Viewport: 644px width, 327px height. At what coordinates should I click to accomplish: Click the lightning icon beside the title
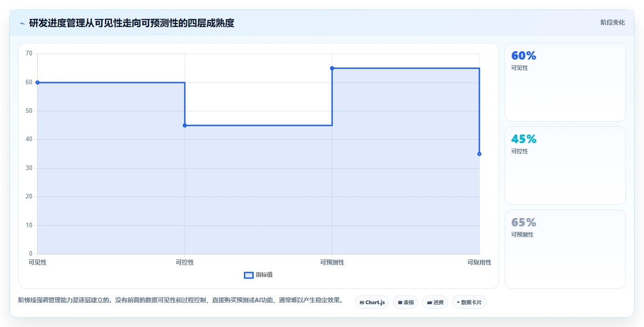(x=22, y=23)
